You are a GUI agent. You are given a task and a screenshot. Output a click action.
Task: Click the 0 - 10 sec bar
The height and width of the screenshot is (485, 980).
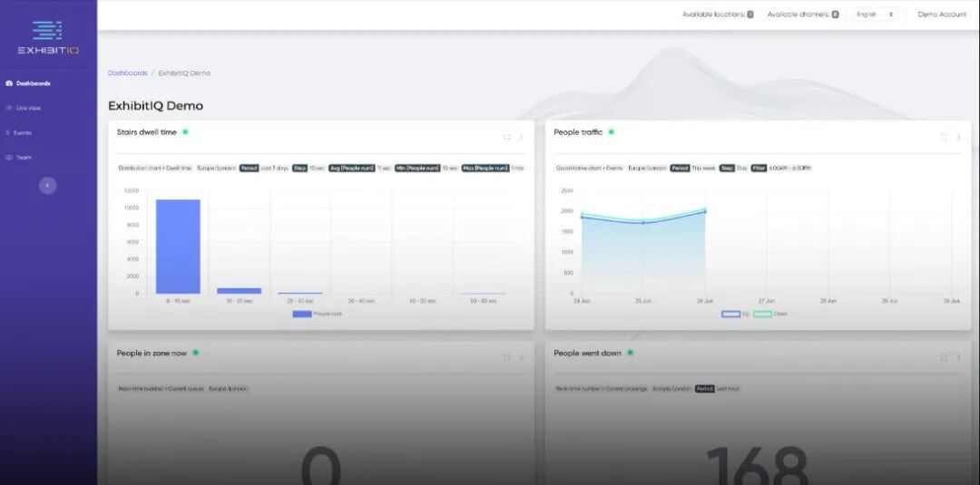click(x=178, y=247)
